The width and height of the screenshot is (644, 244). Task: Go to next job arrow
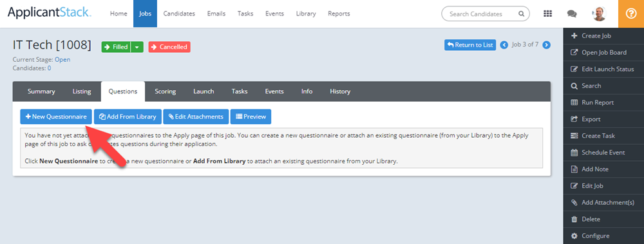pyautogui.click(x=546, y=45)
